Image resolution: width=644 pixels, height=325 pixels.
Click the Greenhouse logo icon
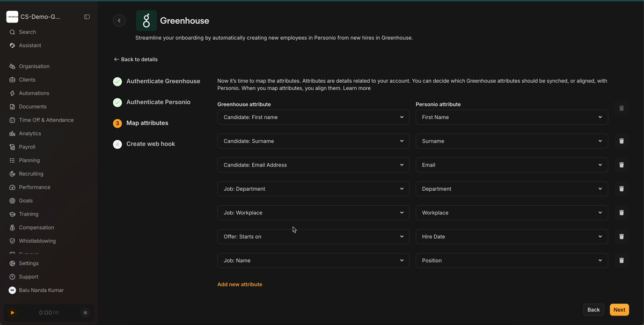147,20
